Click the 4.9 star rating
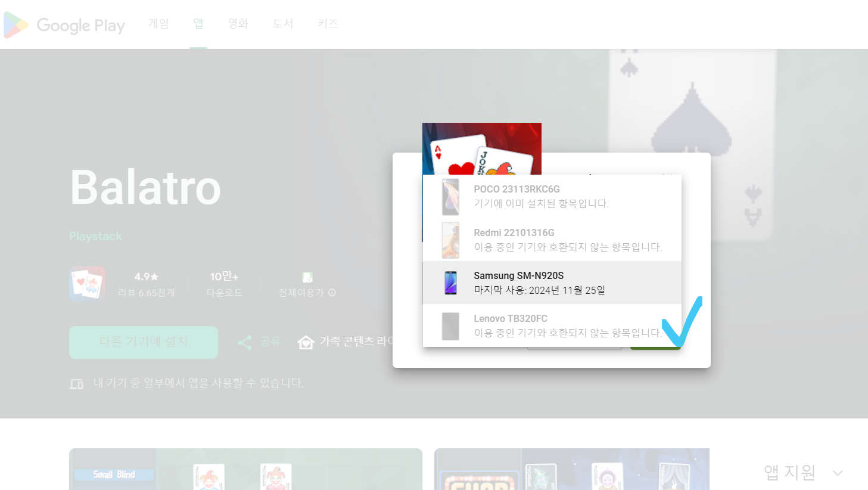Screen dimensions: 868x490 [x=147, y=277]
